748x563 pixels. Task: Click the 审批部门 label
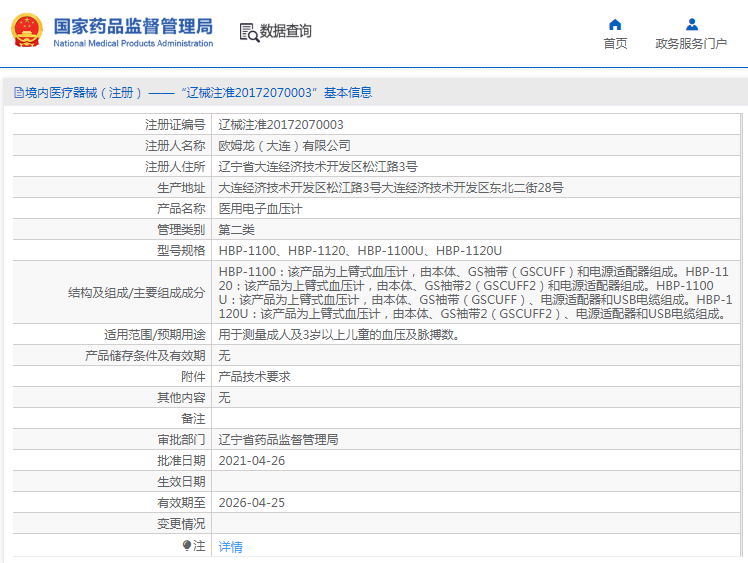(x=181, y=439)
